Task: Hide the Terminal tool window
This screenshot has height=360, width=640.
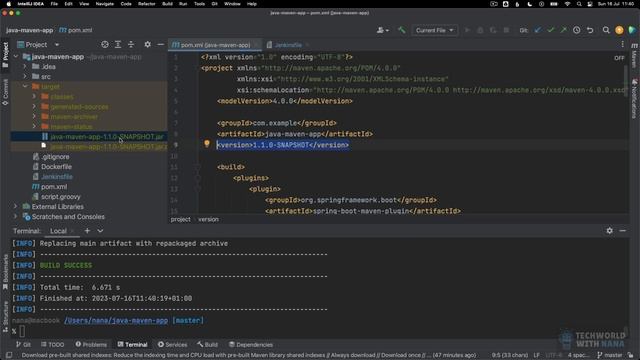Action: click(x=622, y=231)
